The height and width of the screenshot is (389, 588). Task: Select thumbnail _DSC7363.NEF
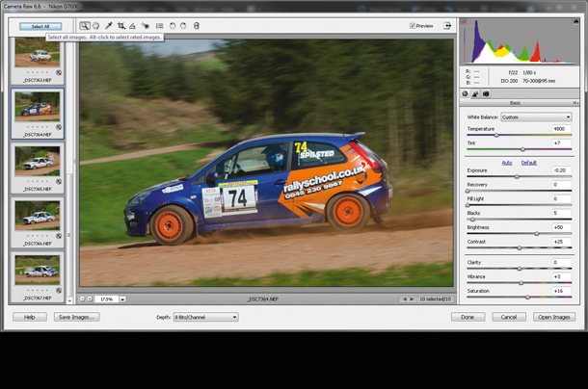point(38,53)
